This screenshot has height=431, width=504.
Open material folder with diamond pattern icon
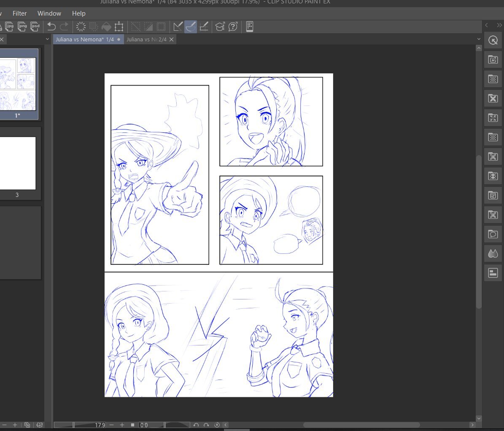[x=493, y=176]
